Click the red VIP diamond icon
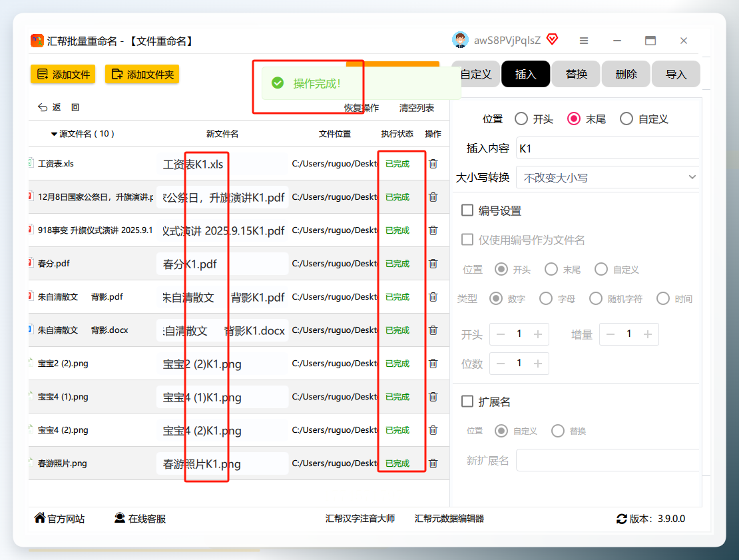Image resolution: width=739 pixels, height=560 pixels. click(553, 39)
